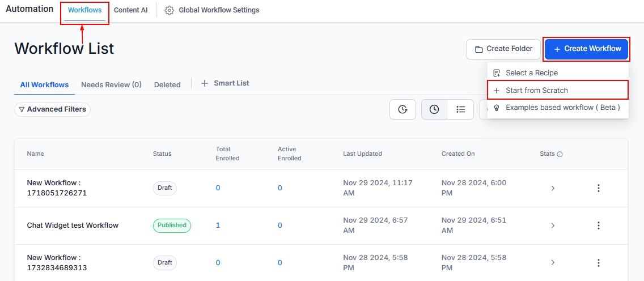Choose Select a Recipe option
This screenshot has width=644, height=281.
(x=531, y=73)
